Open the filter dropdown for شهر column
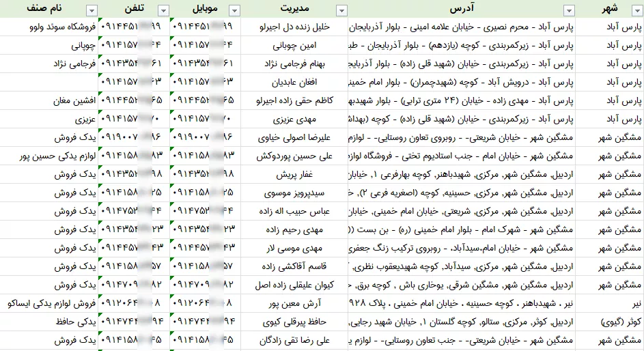The width and height of the screenshot is (644, 351). pos(636,11)
